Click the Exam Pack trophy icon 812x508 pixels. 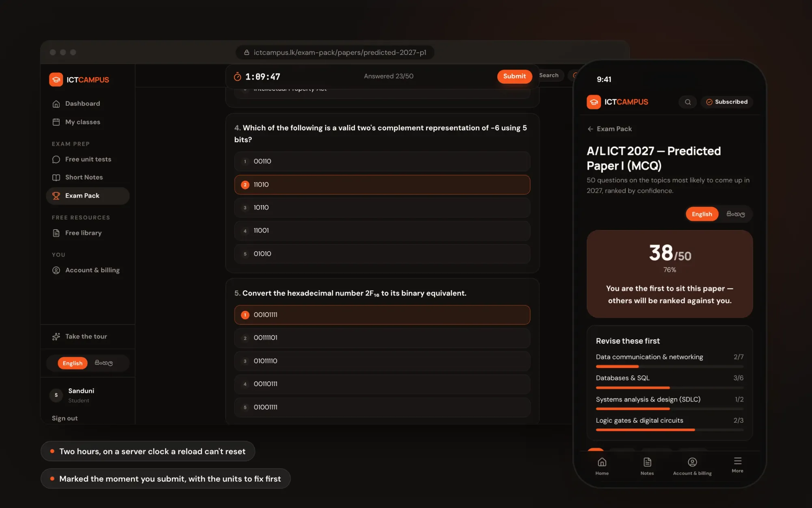pos(56,195)
